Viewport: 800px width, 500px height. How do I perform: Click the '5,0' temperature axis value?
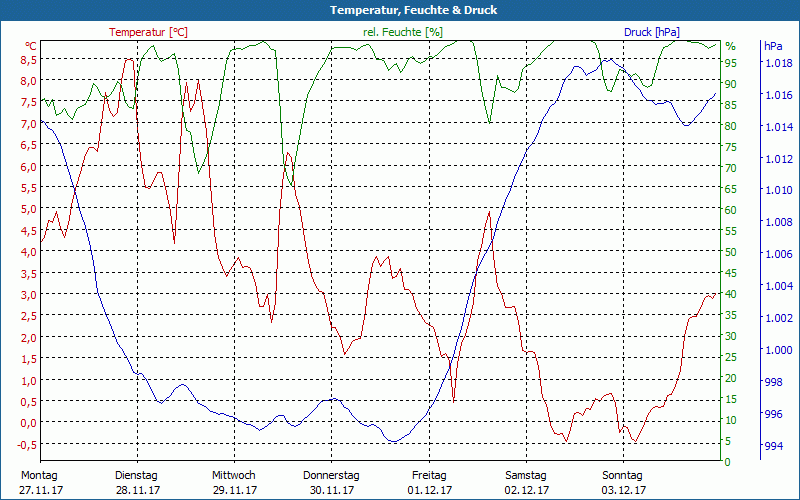point(28,209)
